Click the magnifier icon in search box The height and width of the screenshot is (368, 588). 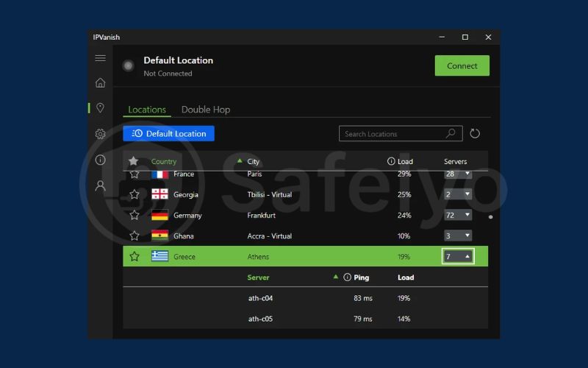451,133
